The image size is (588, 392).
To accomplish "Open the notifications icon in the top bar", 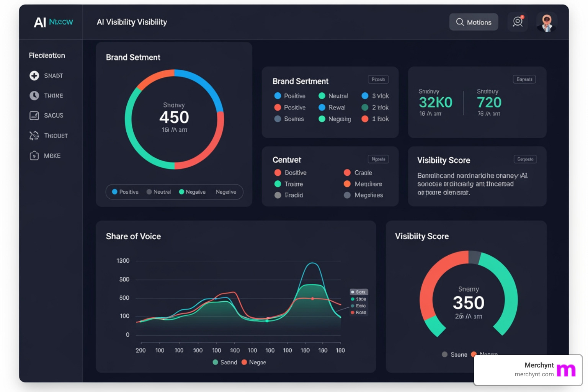I will 518,22.
